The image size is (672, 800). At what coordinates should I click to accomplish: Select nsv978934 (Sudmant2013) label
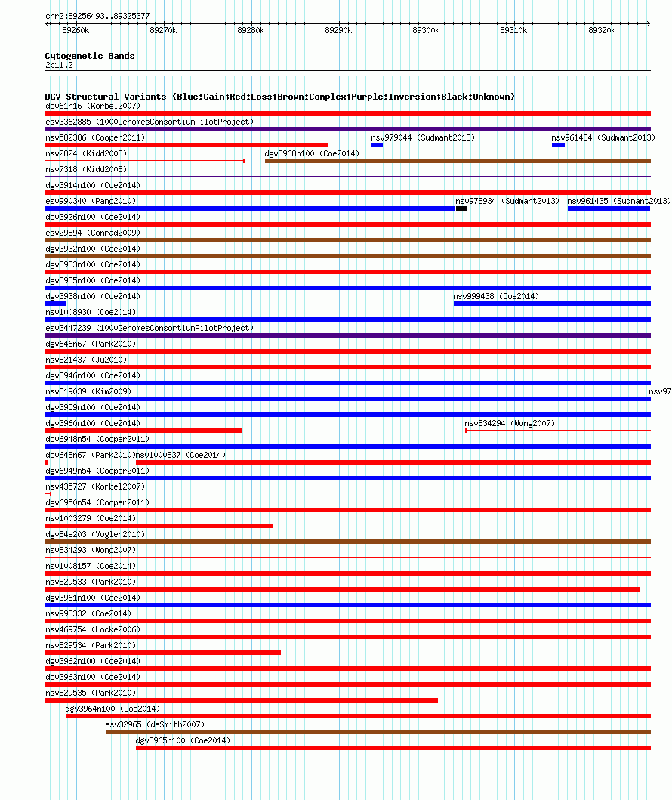(x=507, y=201)
